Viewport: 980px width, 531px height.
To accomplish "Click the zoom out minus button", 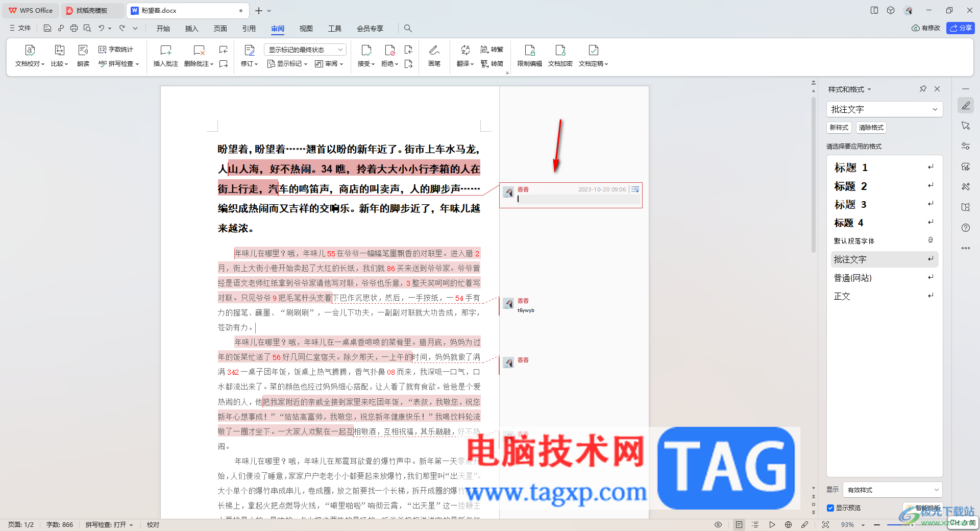I will 876,525.
